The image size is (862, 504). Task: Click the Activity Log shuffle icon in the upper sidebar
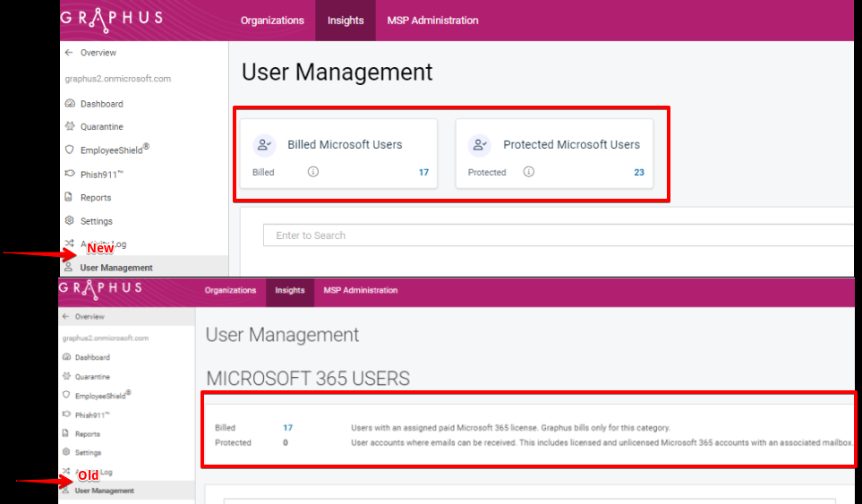69,243
